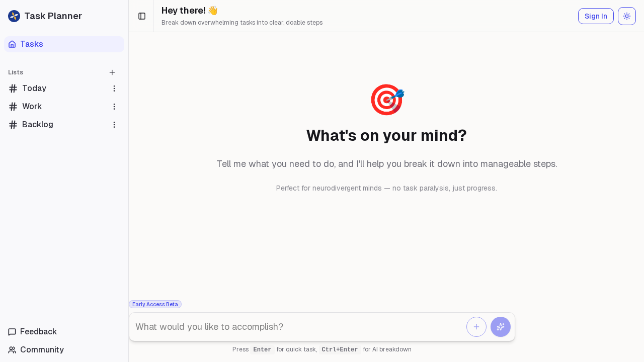Open the options menu for Work
The height and width of the screenshot is (362, 644).
pyautogui.click(x=114, y=106)
